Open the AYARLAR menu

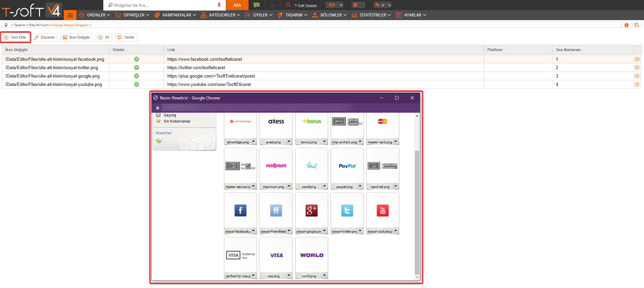[x=411, y=15]
